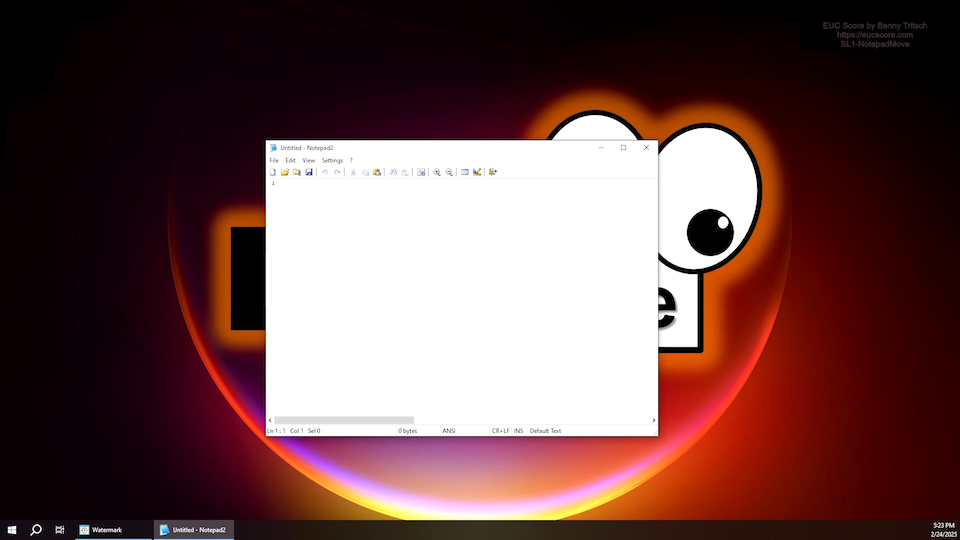Open the Edit menu
The image size is (960, 540).
pyautogui.click(x=290, y=160)
